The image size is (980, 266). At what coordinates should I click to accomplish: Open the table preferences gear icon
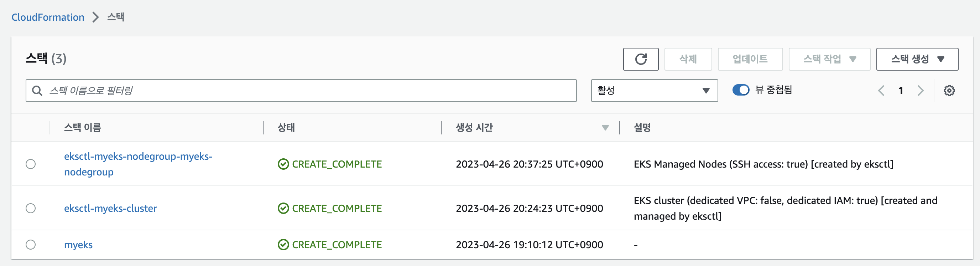(949, 91)
